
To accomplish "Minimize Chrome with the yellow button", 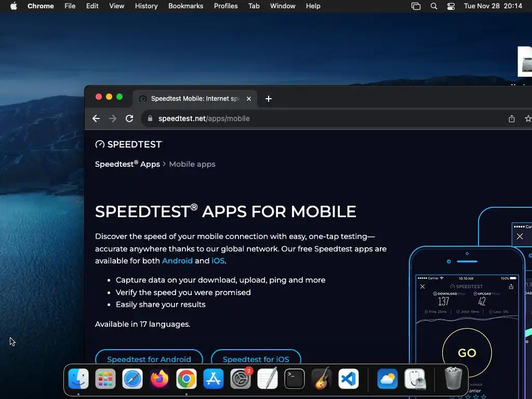I will pyautogui.click(x=109, y=97).
